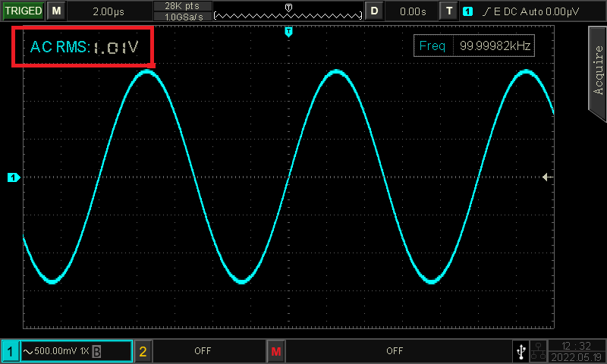Screen dimensions: 607x364
Task: Click the M timebase icon
Action: (56, 11)
